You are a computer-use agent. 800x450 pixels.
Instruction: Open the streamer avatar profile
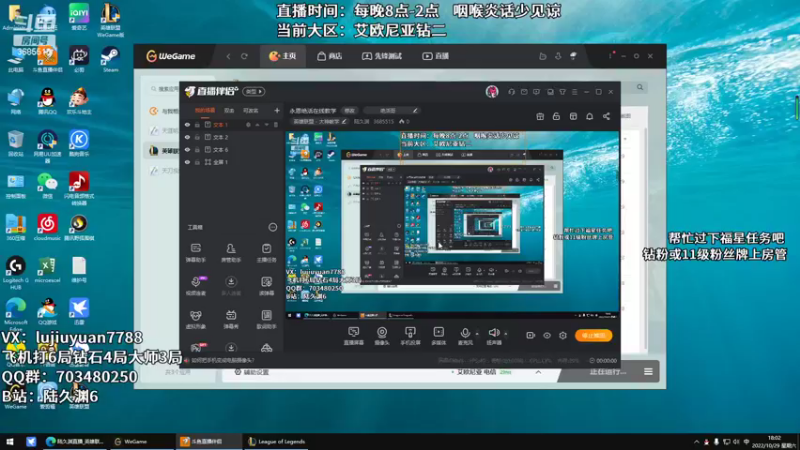pos(492,91)
